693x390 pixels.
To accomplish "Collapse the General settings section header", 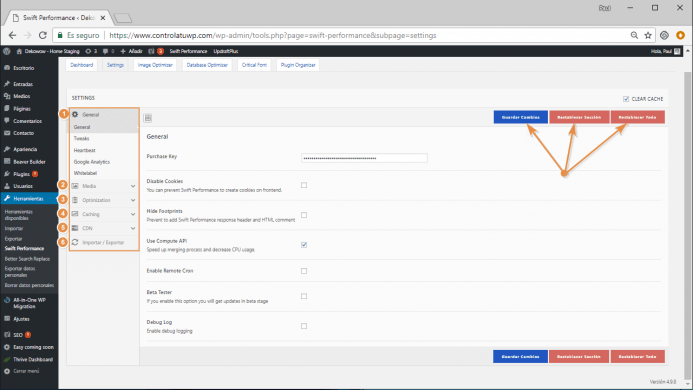I will pyautogui.click(x=104, y=115).
